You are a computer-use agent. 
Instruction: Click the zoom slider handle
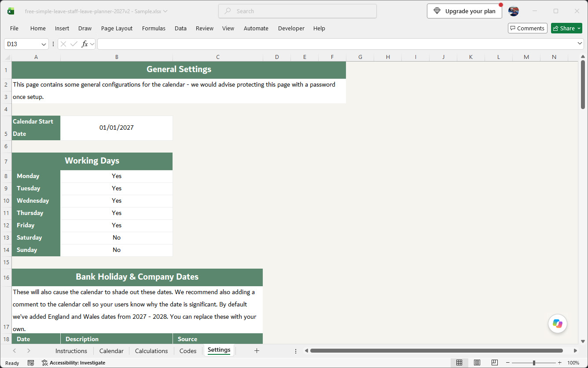point(534,363)
